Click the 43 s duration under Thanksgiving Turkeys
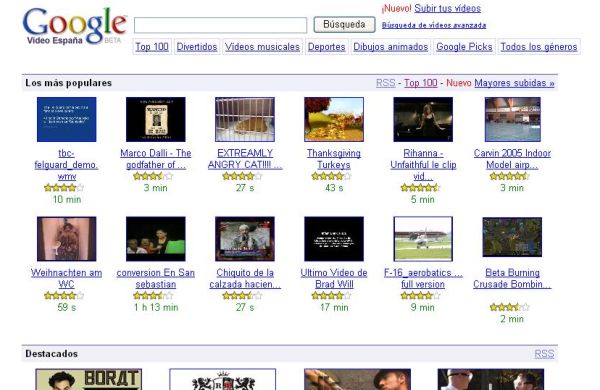 (x=334, y=188)
